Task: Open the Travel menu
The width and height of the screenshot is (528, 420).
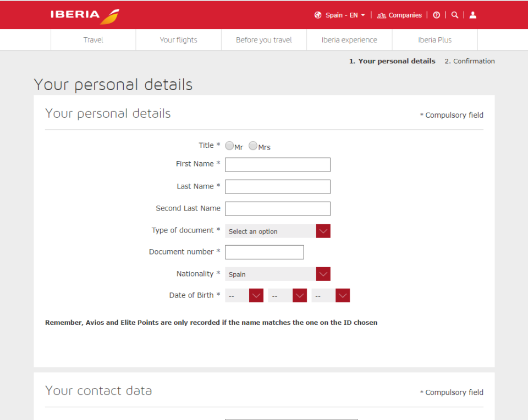Action: point(94,40)
